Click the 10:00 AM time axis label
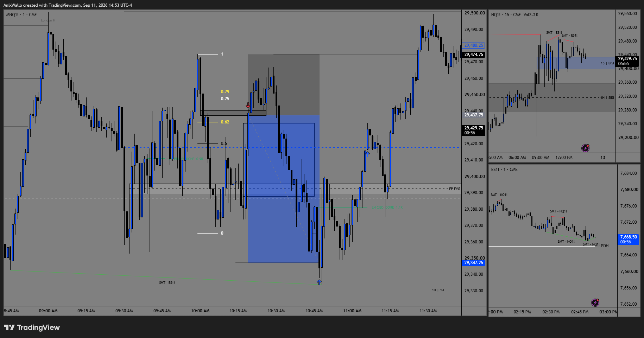This screenshot has width=644, height=338. coord(200,311)
